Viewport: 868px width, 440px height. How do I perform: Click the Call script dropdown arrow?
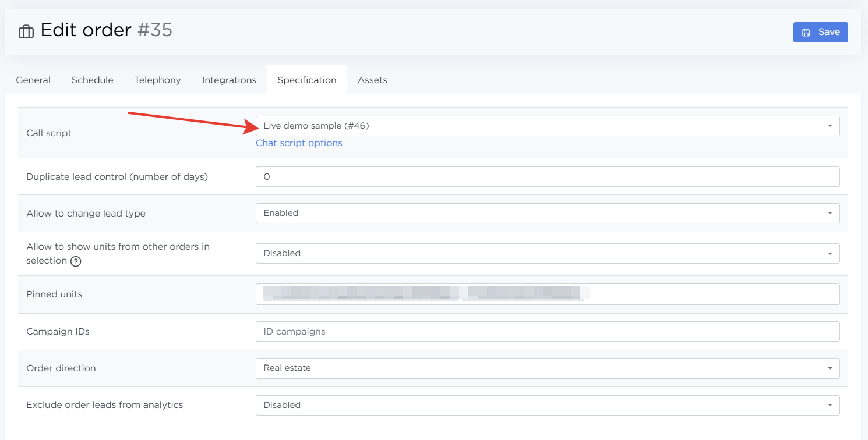(830, 126)
